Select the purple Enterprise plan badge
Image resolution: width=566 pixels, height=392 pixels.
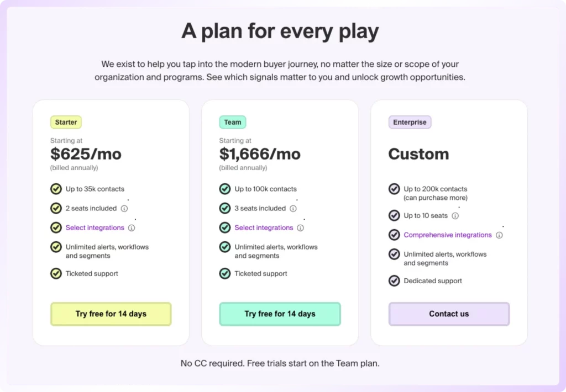tap(410, 122)
